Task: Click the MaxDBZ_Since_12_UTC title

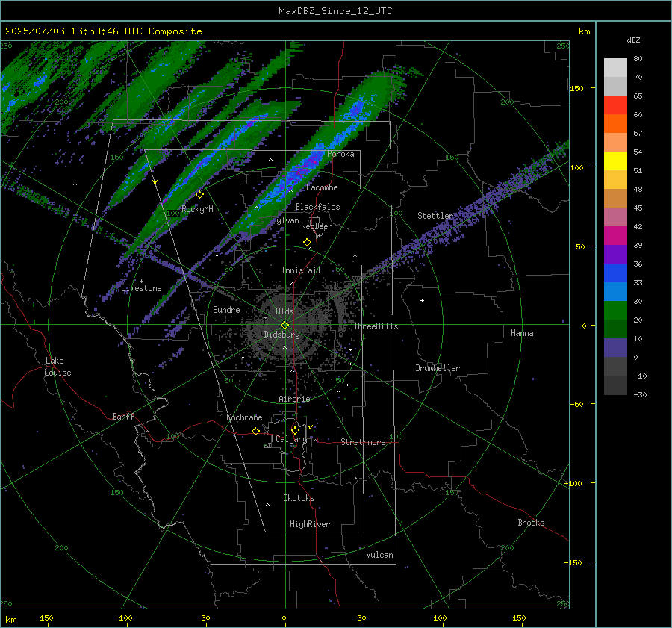Action: (335, 11)
